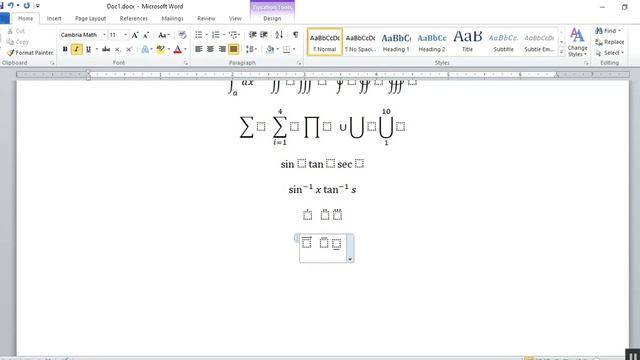This screenshot has height=360, width=640.
Task: Switch to the Mailings tab
Action: 172,18
